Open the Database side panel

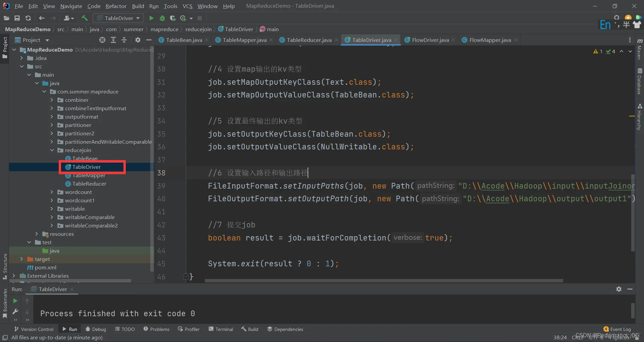pos(640,81)
